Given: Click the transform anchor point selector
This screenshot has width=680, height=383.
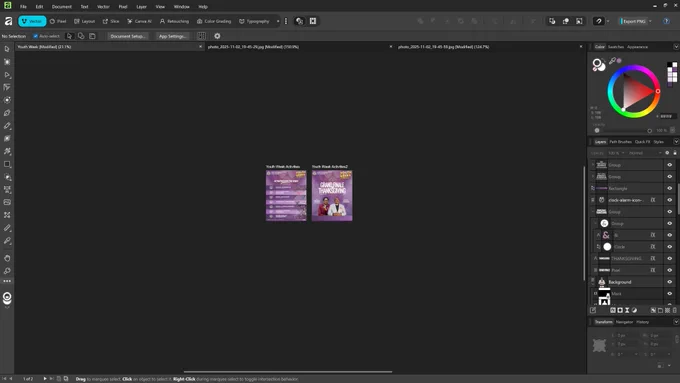Looking at the screenshot, I should [x=599, y=345].
